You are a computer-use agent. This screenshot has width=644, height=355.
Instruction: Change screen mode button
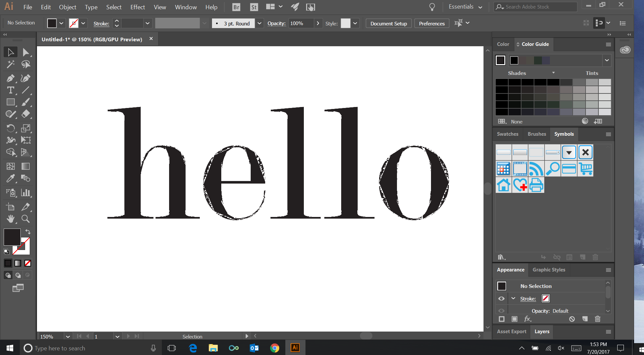tap(18, 288)
